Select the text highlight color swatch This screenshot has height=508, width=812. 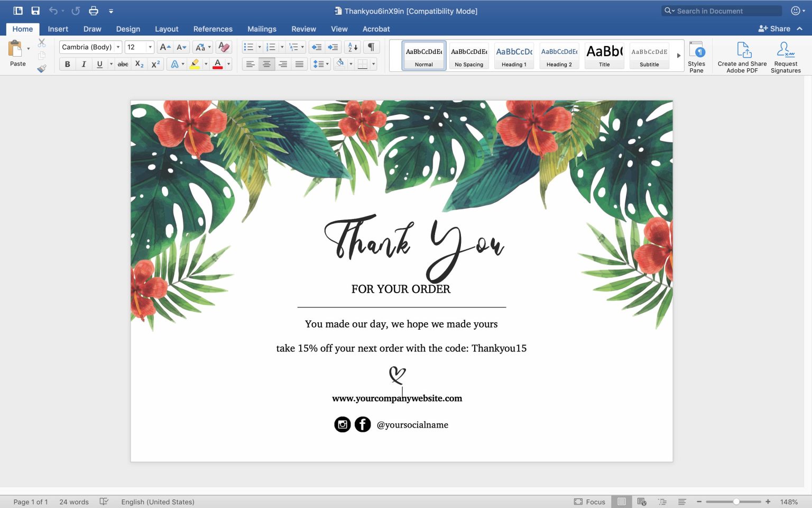[196, 64]
